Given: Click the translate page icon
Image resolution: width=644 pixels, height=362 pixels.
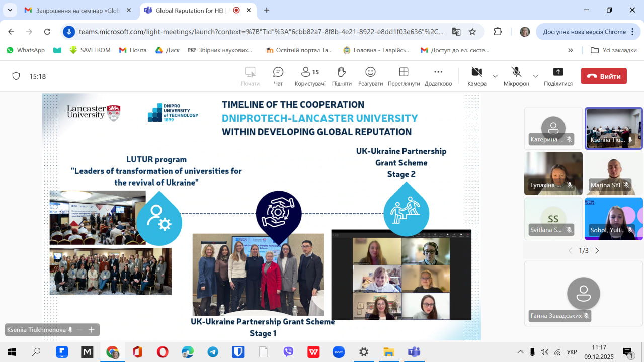Looking at the screenshot, I should coord(456,32).
